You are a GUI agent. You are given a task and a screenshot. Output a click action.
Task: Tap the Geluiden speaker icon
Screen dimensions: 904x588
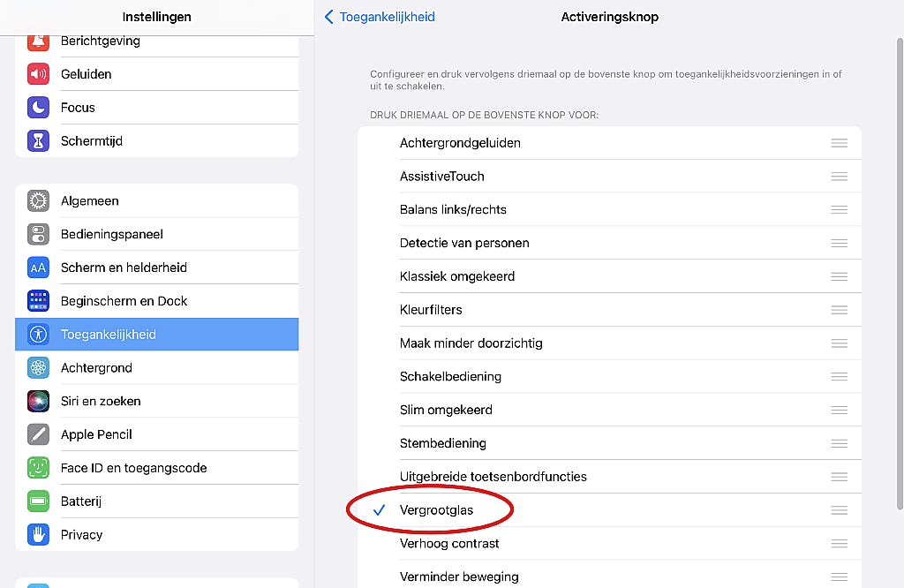point(38,74)
